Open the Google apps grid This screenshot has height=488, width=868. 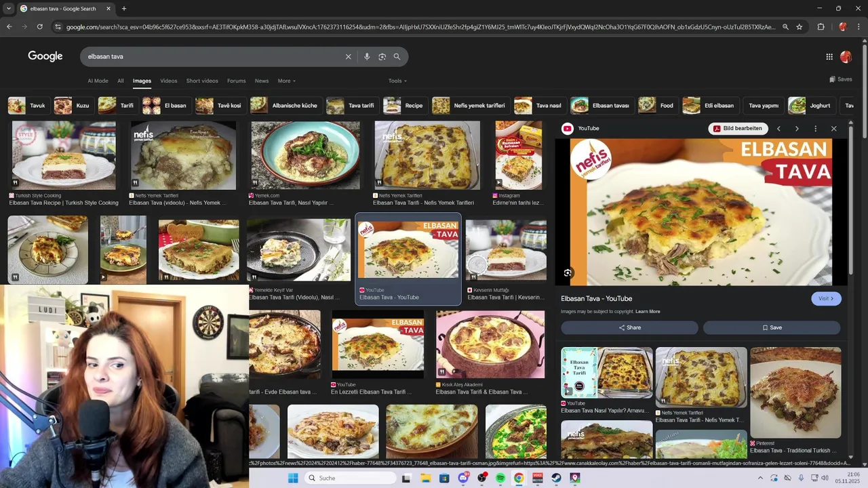[829, 57]
